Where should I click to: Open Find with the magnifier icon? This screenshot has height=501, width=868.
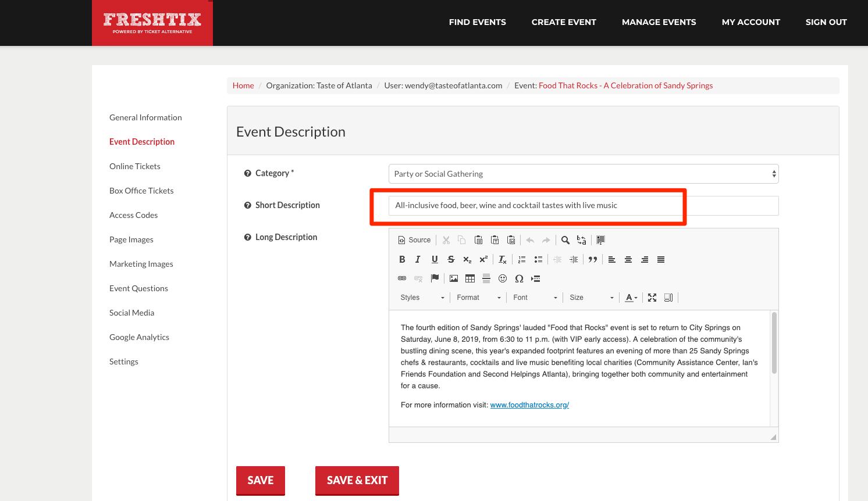565,240
